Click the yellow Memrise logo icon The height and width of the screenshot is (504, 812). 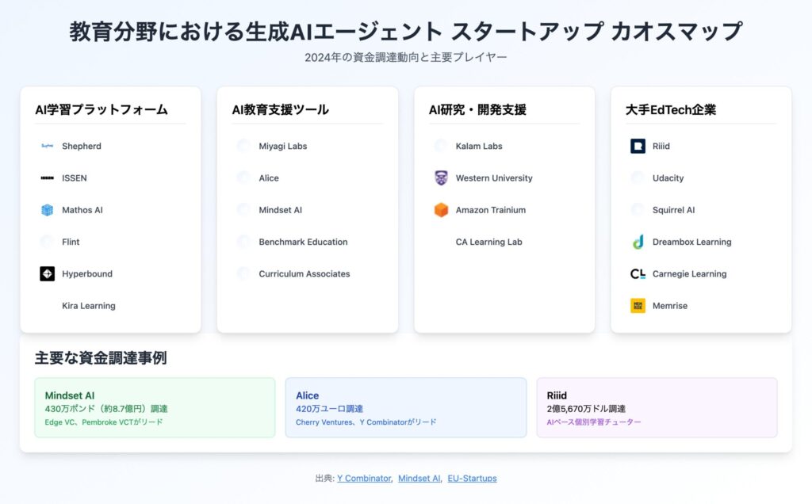coord(638,306)
